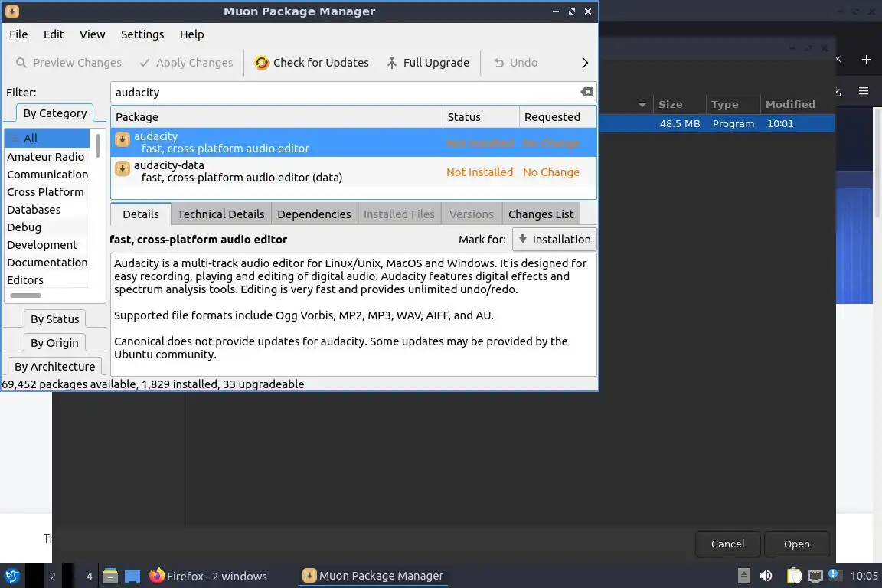Select the Details tab
This screenshot has width=882, height=588.
pos(141,214)
